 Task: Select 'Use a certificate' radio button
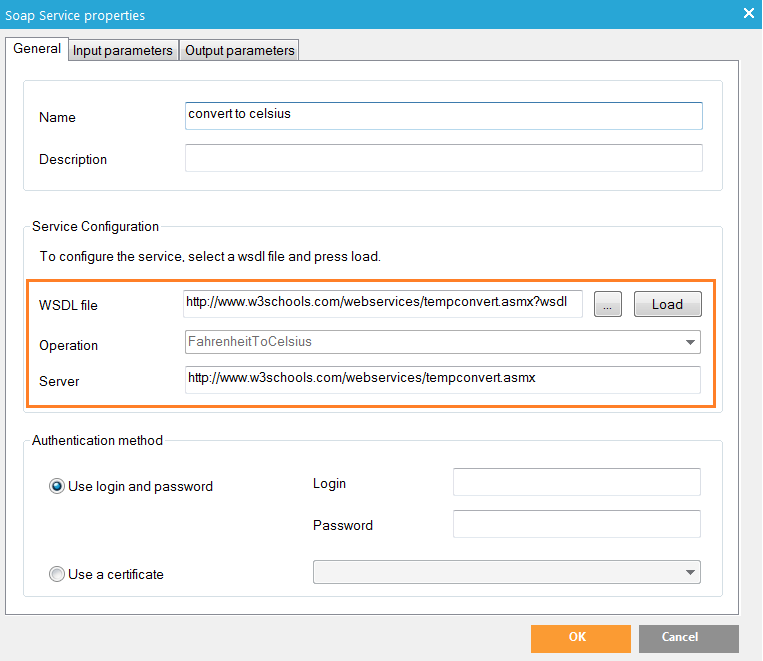[x=57, y=574]
